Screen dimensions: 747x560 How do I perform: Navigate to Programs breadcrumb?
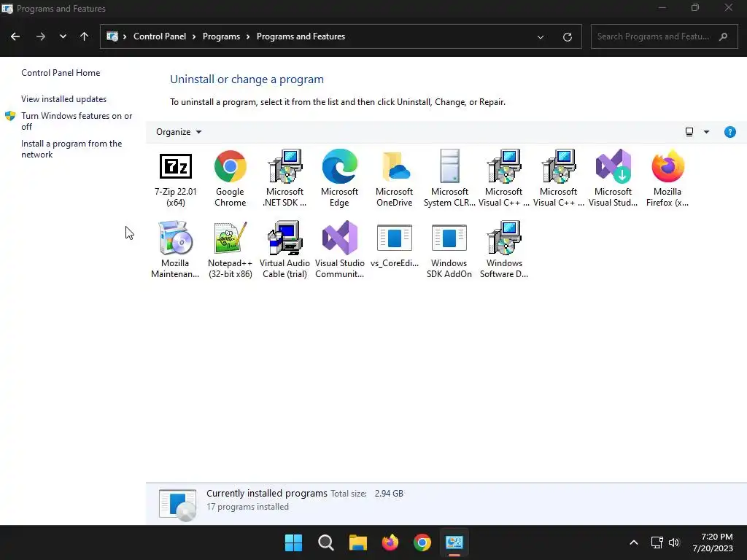(222, 36)
